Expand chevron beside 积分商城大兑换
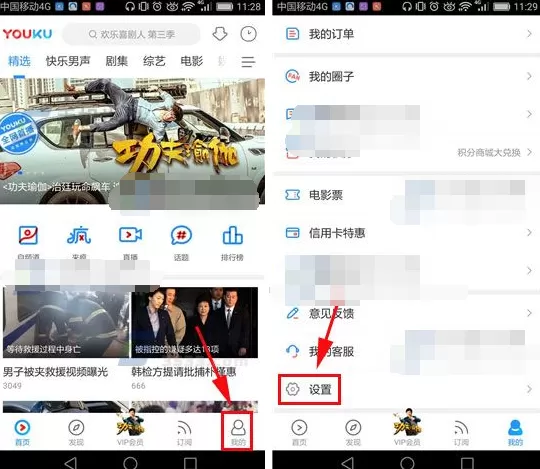This screenshot has height=469, width=540. (x=529, y=152)
